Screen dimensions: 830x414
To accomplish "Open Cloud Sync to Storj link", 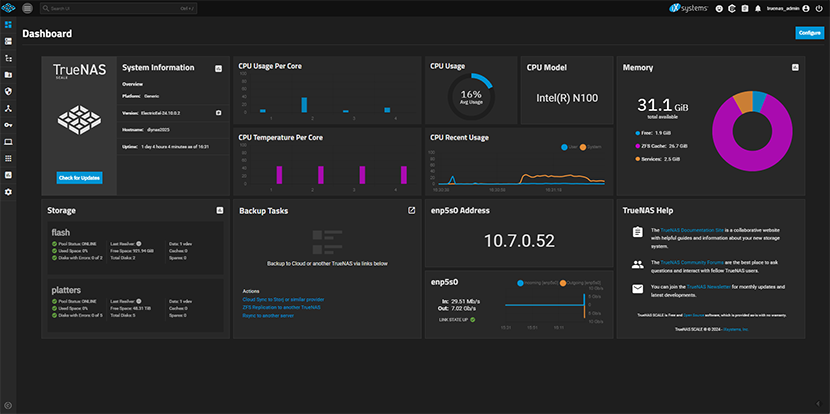I will point(283,299).
